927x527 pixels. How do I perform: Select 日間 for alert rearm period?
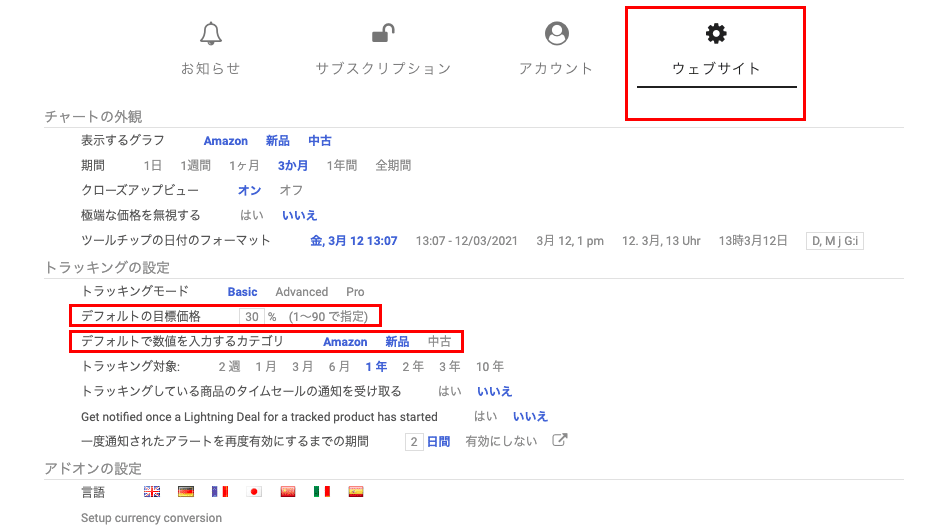(x=439, y=442)
